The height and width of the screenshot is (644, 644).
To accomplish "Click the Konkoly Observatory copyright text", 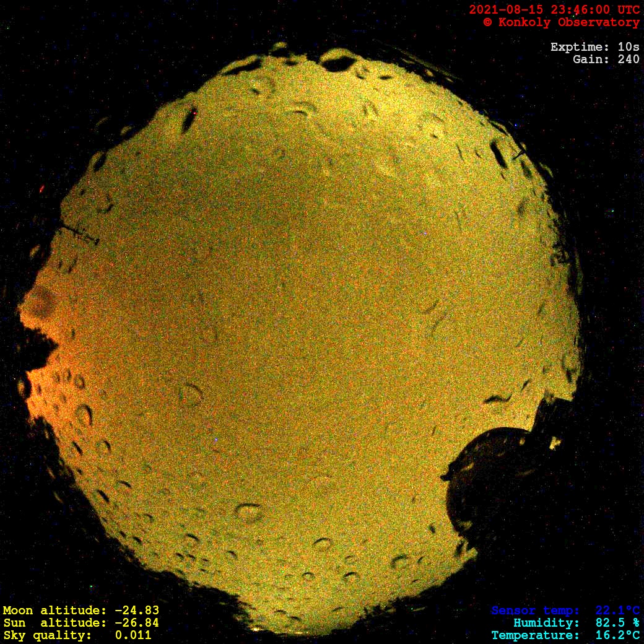I will (561, 22).
